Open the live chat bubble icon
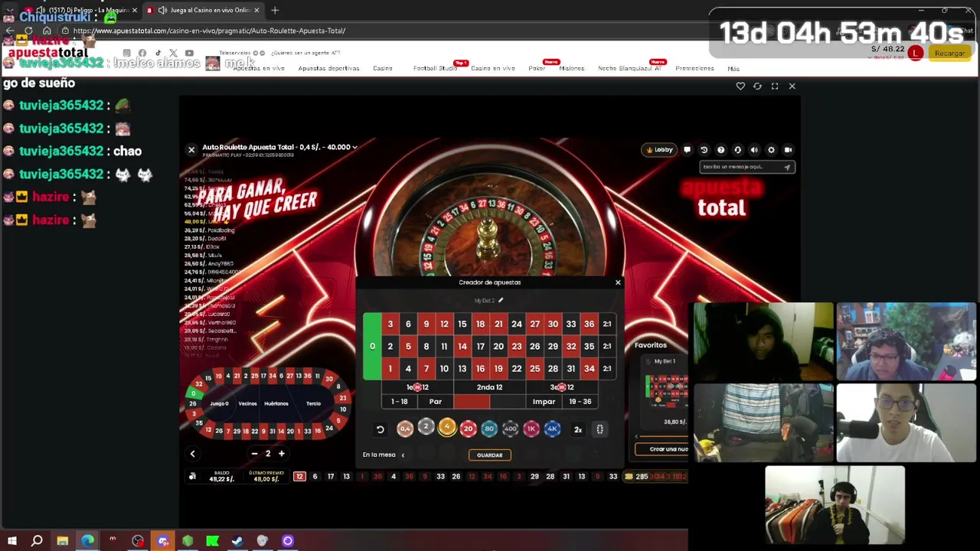This screenshot has width=980, height=551. tap(687, 150)
